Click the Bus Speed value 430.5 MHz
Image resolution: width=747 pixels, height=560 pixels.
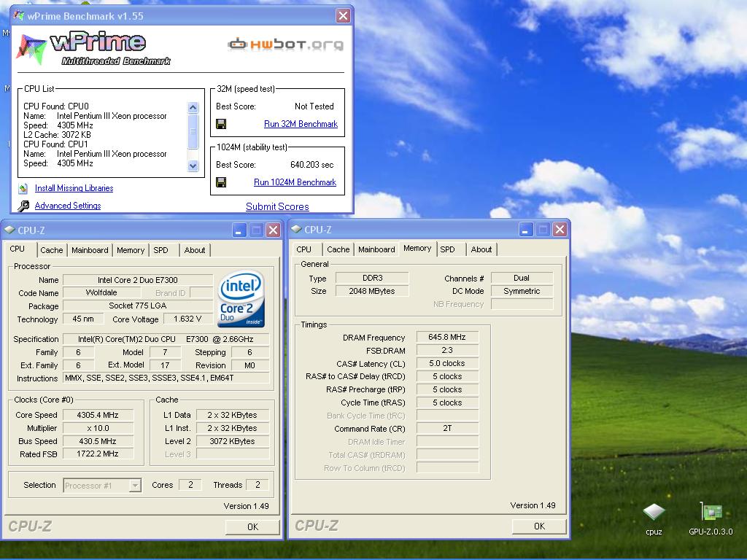[98, 441]
